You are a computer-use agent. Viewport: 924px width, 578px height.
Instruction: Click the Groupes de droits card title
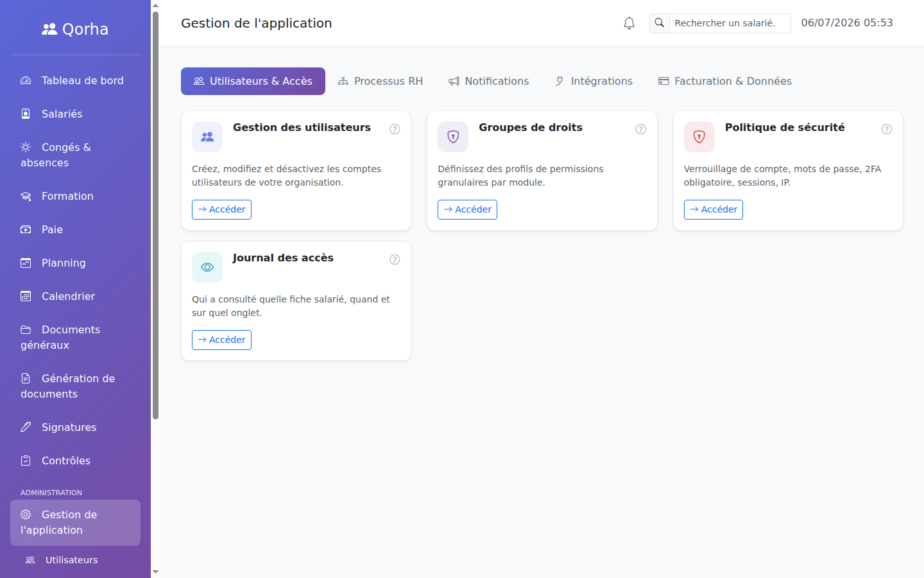click(x=531, y=127)
